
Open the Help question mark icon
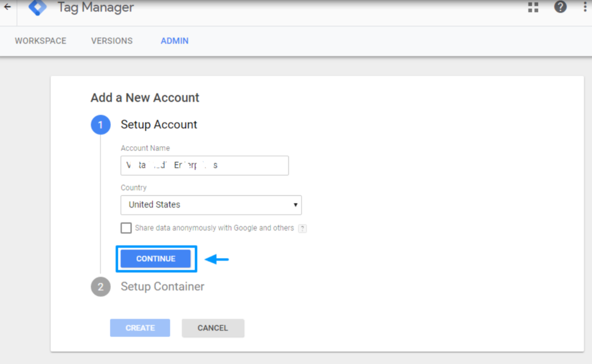click(560, 7)
